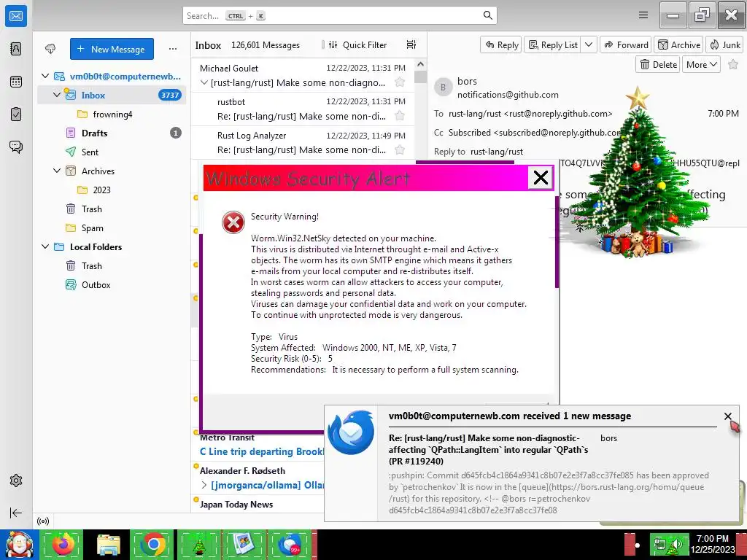
Task: Select the frowning4 folder
Action: pos(112,114)
